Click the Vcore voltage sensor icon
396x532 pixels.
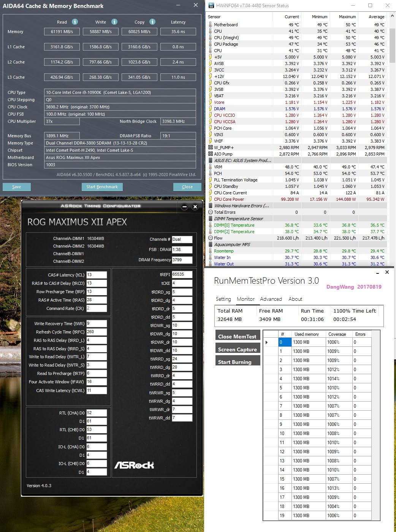(211, 102)
